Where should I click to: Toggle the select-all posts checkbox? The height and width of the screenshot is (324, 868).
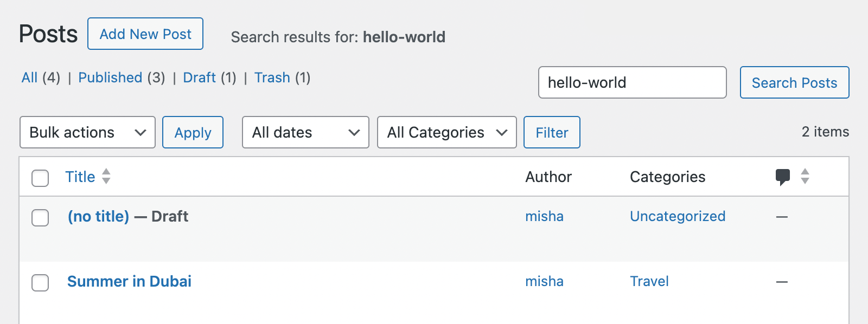tap(40, 178)
